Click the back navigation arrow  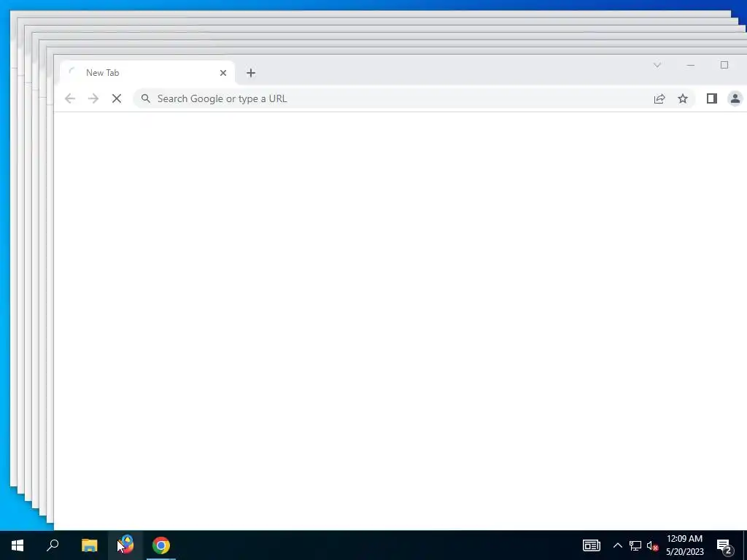point(70,98)
